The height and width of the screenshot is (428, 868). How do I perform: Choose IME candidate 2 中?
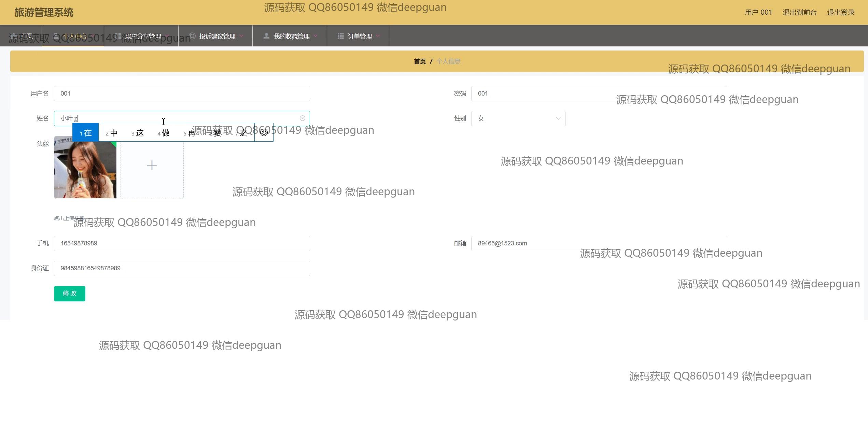(112, 133)
